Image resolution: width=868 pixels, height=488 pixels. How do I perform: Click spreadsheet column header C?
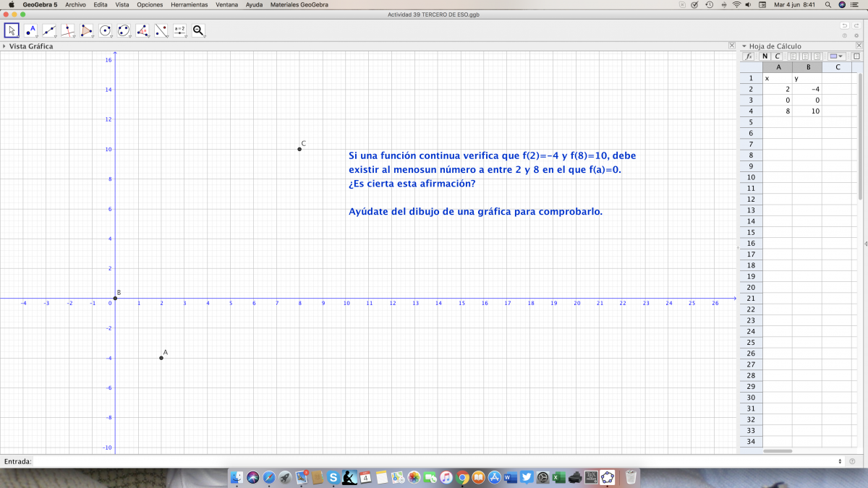[837, 67]
